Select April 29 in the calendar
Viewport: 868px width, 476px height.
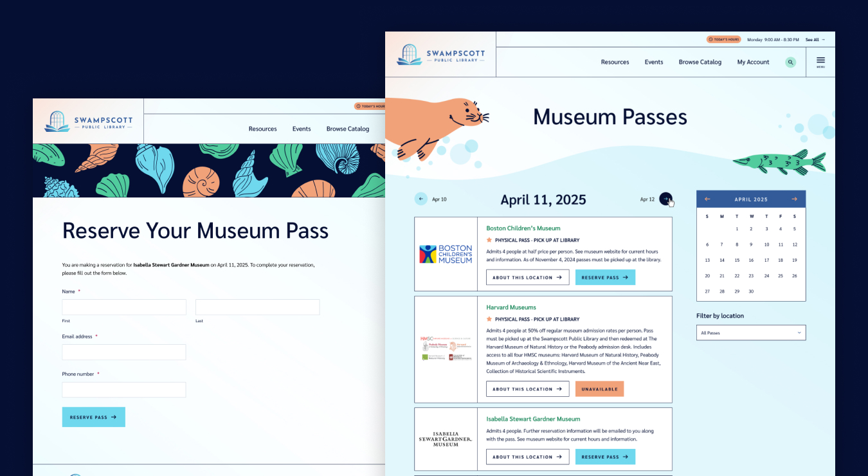click(737, 291)
